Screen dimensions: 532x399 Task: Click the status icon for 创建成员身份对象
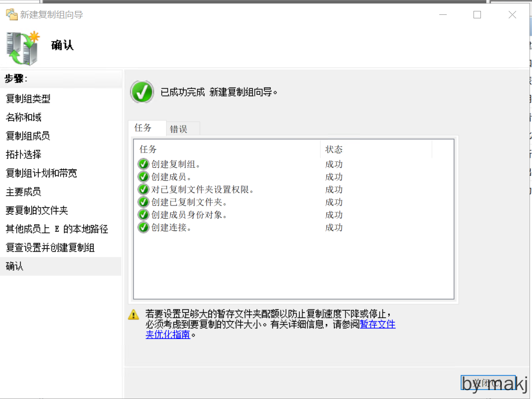pos(143,215)
